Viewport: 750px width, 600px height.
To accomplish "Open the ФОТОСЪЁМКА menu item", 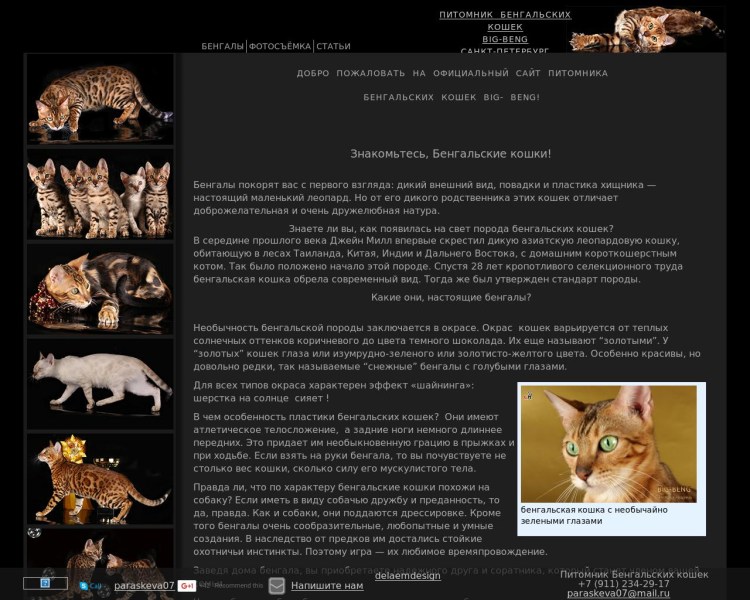I will point(280,47).
